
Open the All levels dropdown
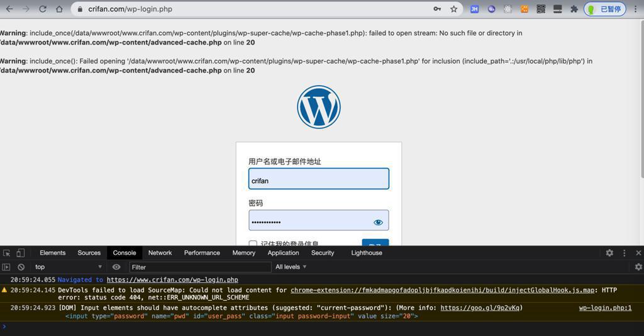point(291,267)
